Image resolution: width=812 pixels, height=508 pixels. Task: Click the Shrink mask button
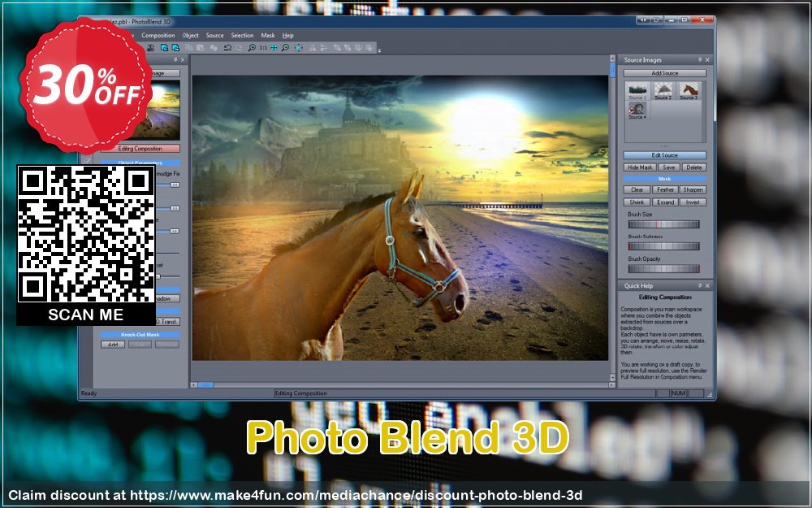637,202
